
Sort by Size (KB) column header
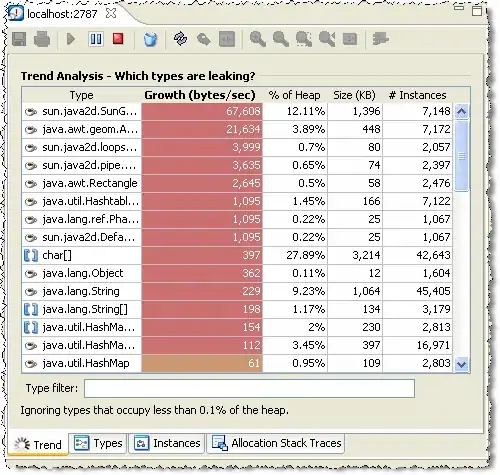click(x=354, y=95)
